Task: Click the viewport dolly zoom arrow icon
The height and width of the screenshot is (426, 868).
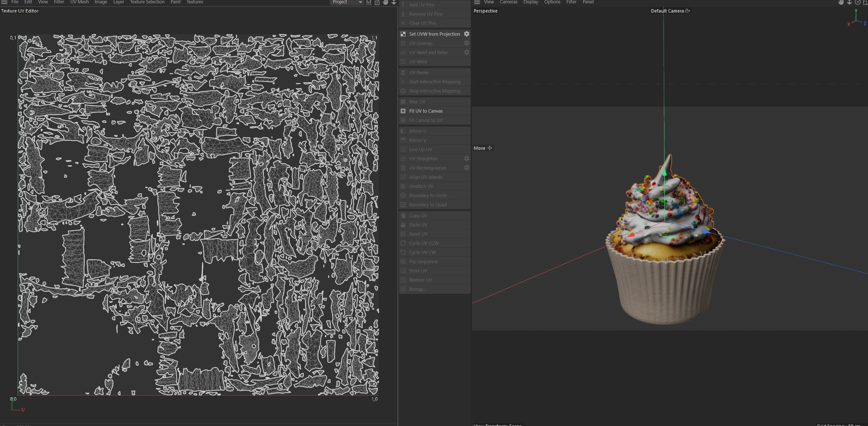Action: [x=849, y=2]
